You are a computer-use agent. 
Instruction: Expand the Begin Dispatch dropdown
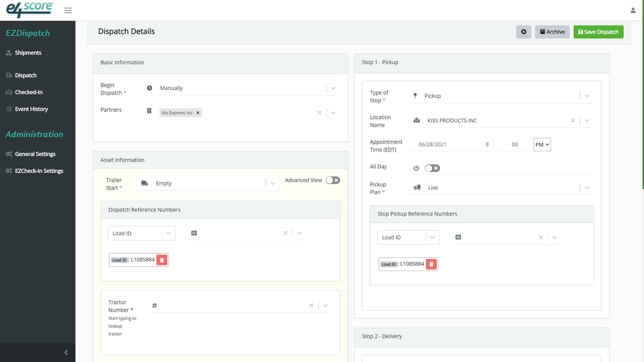click(x=333, y=88)
